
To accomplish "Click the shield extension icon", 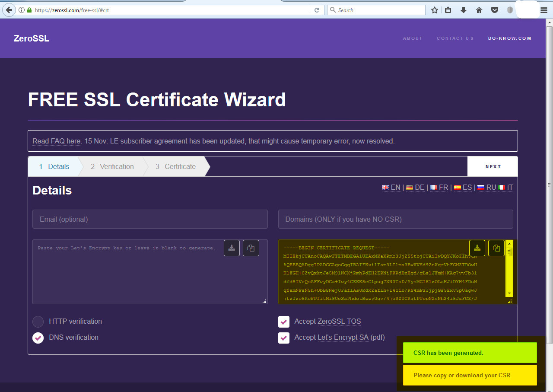I will 510,10.
